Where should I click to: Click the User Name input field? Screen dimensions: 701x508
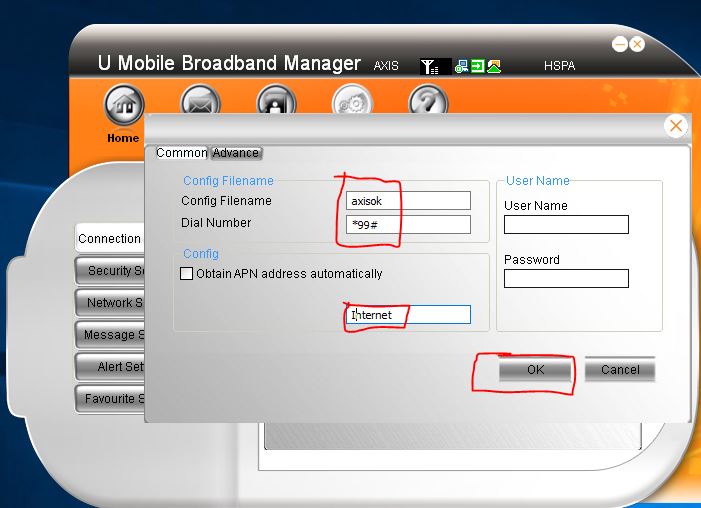coord(566,224)
